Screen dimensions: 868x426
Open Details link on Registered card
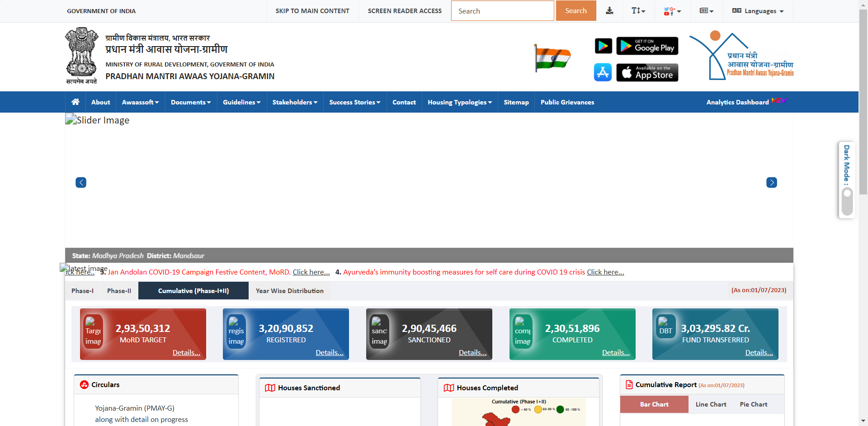point(330,352)
